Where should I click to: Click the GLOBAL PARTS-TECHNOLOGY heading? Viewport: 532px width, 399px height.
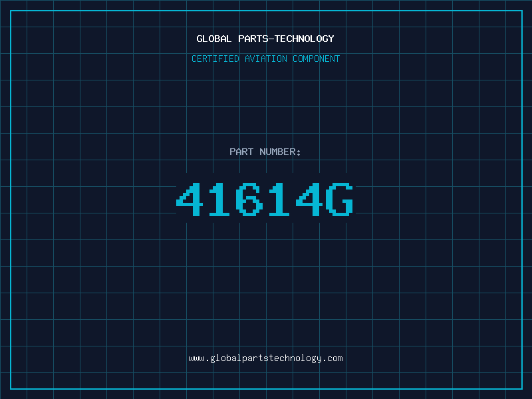[x=265, y=39]
